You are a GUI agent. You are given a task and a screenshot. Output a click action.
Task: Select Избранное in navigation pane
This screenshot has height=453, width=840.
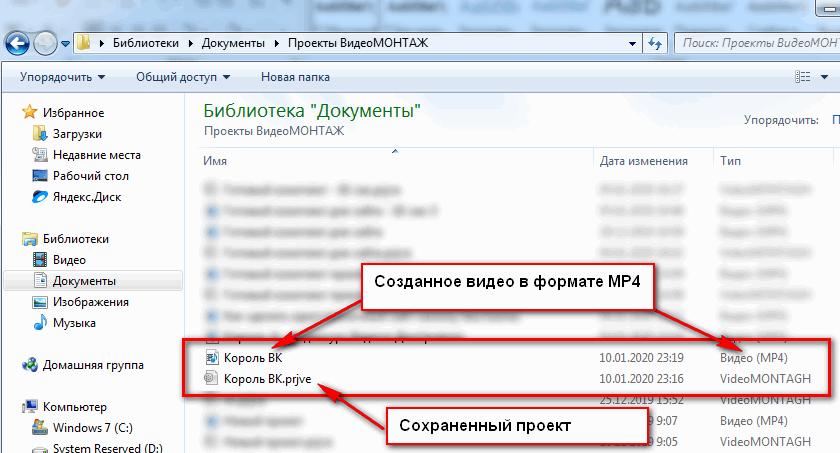tap(73, 113)
